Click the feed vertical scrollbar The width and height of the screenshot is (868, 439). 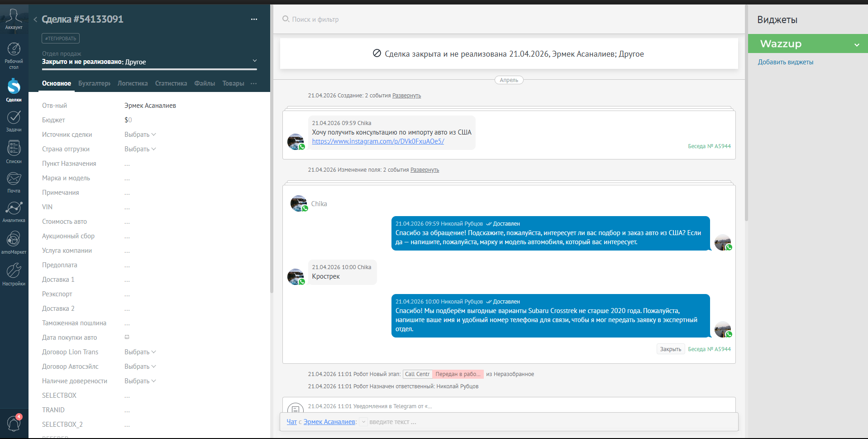[x=746, y=113]
